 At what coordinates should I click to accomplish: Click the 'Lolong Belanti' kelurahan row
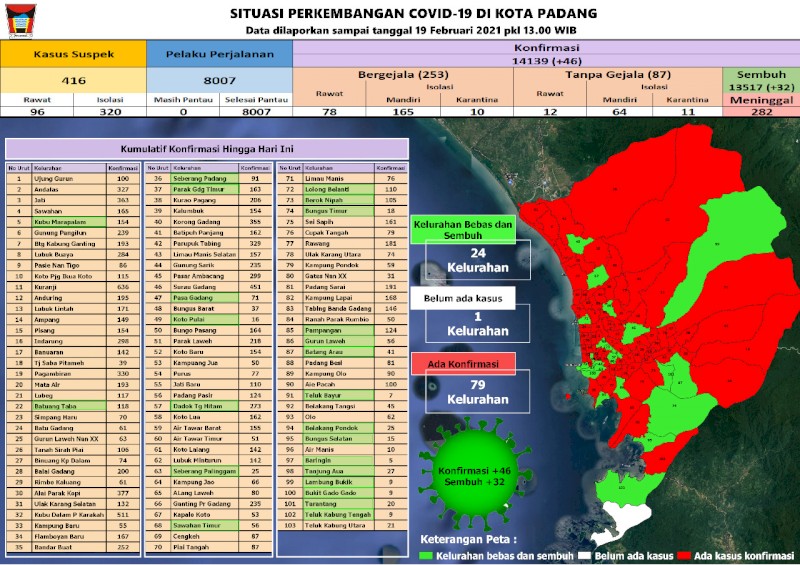(342, 189)
